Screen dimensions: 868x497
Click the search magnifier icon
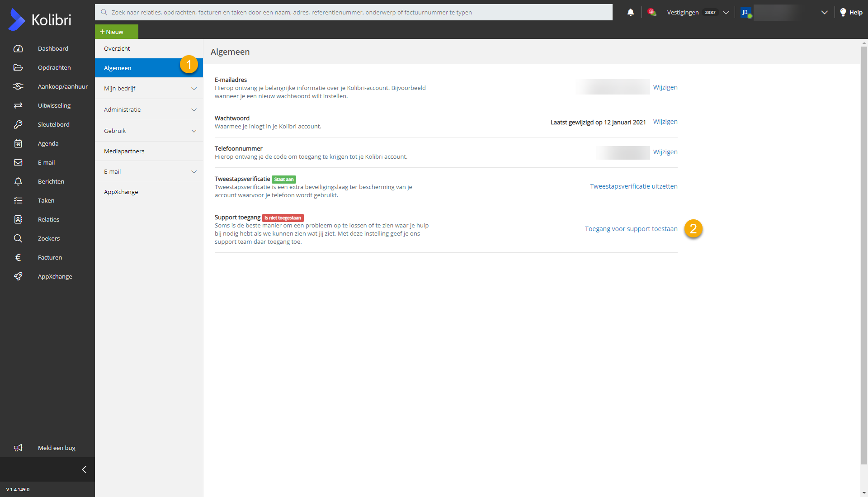(104, 12)
